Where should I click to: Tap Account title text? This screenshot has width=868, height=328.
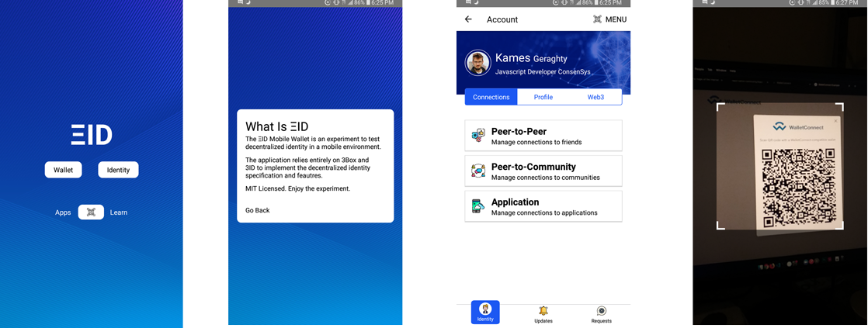(502, 19)
